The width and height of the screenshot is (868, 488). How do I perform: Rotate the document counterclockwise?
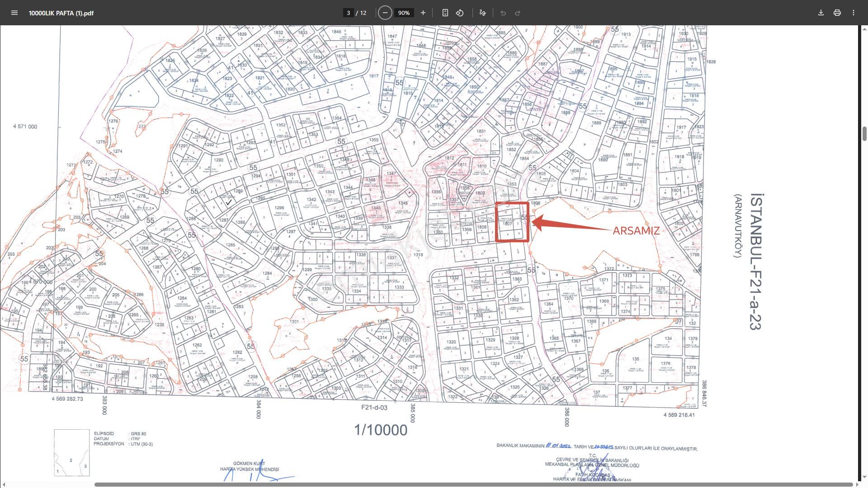460,13
